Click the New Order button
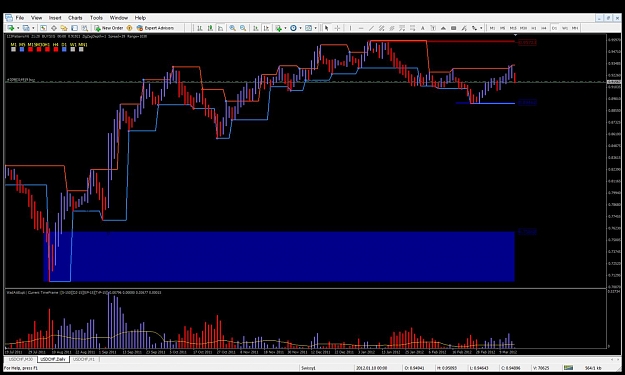The height and width of the screenshot is (375, 625). (x=109, y=28)
